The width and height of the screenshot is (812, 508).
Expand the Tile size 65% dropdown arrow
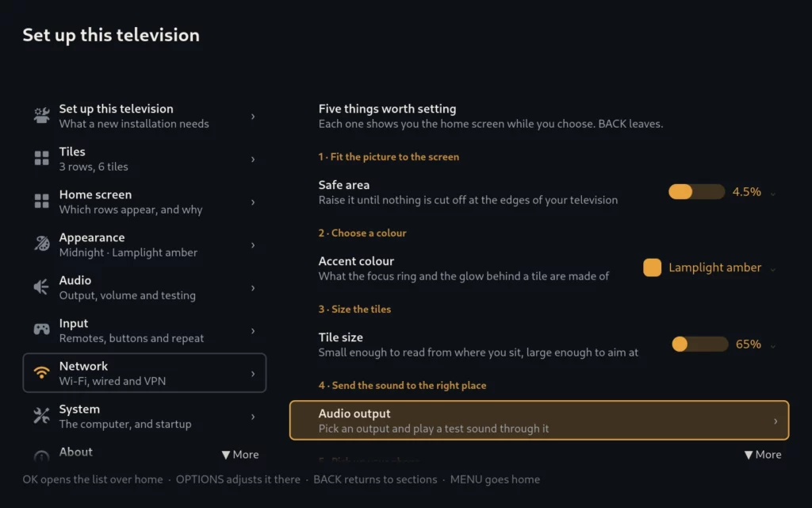point(772,346)
